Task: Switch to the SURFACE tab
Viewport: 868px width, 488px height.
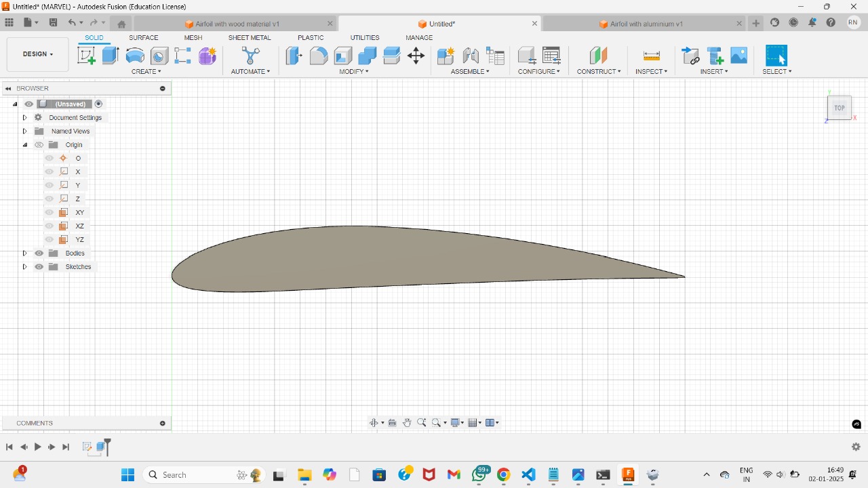Action: (x=144, y=38)
